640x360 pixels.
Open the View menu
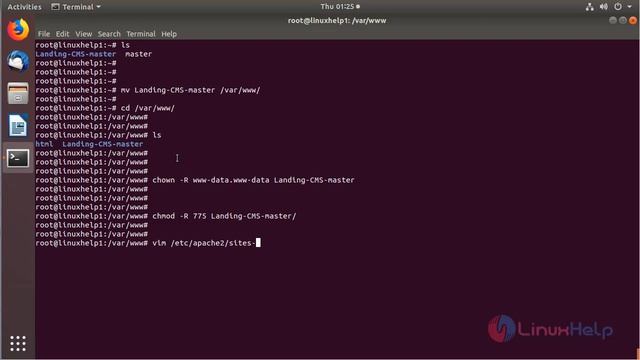click(x=83, y=34)
